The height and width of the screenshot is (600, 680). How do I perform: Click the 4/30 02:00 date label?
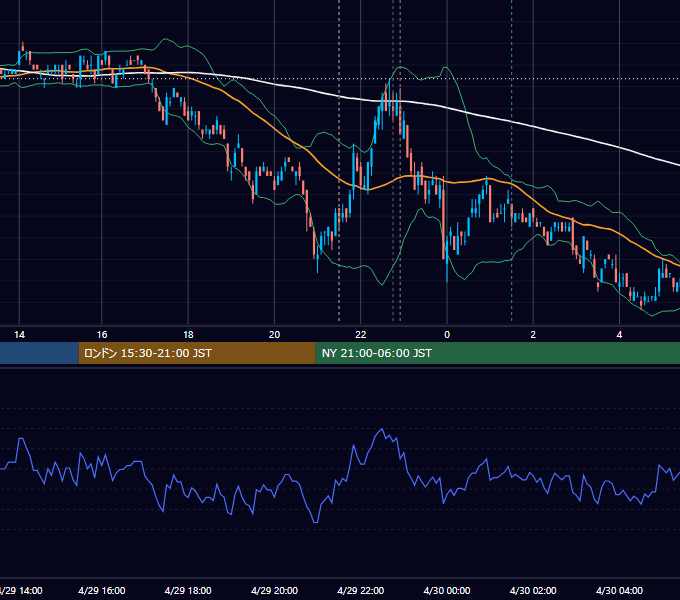(533, 590)
